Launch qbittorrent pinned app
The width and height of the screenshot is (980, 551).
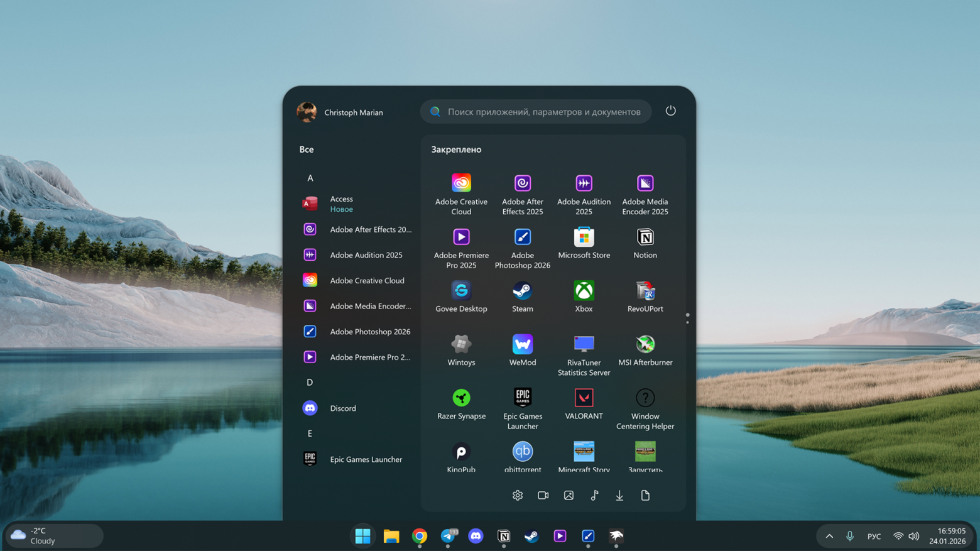pos(522,457)
